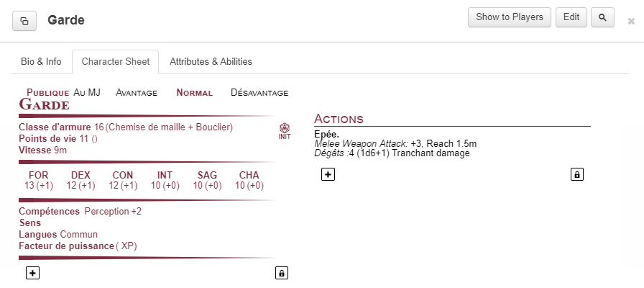The width and height of the screenshot is (644, 288).
Task: Roll the Épée attack action
Action: tap(328, 135)
